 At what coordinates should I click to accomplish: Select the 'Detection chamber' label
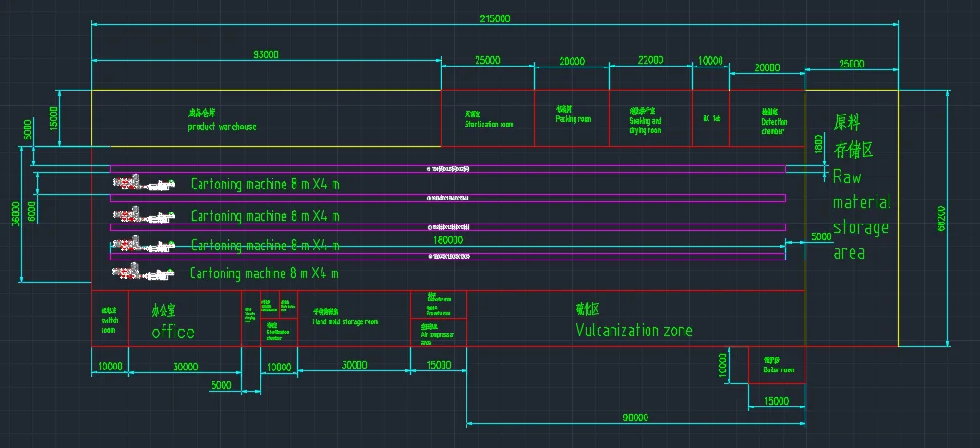pyautogui.click(x=773, y=126)
